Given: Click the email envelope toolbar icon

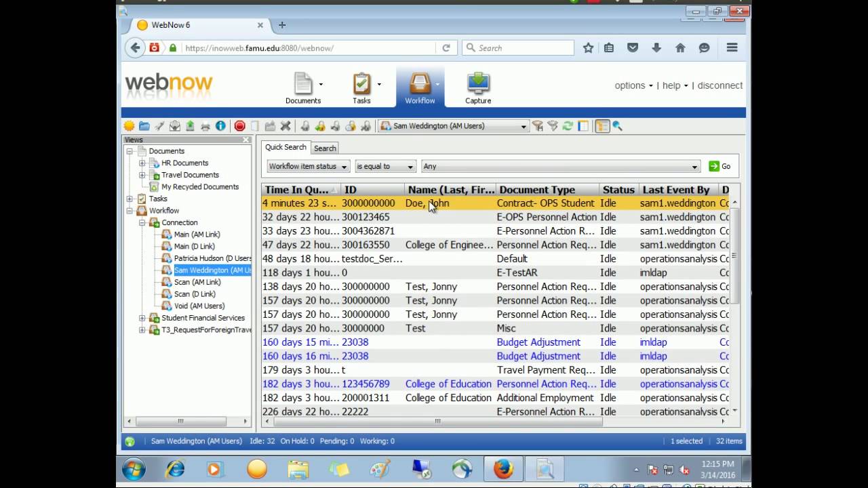Looking at the screenshot, I should pyautogui.click(x=175, y=126).
